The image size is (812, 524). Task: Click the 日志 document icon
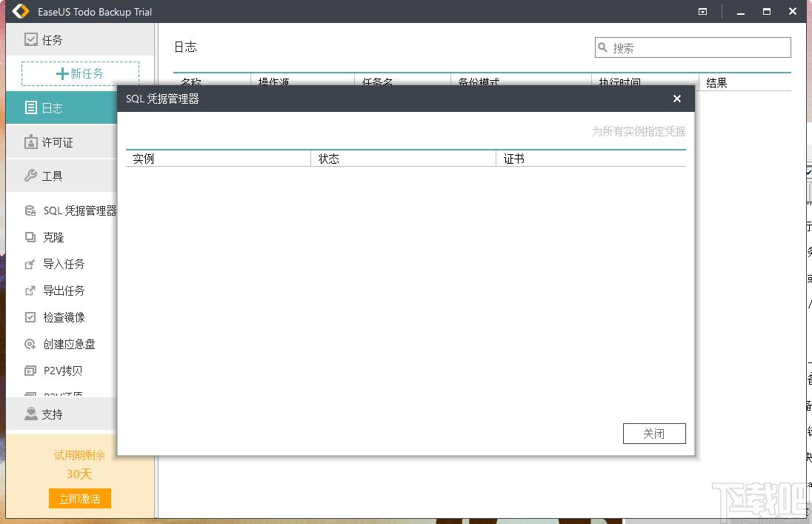coord(31,107)
